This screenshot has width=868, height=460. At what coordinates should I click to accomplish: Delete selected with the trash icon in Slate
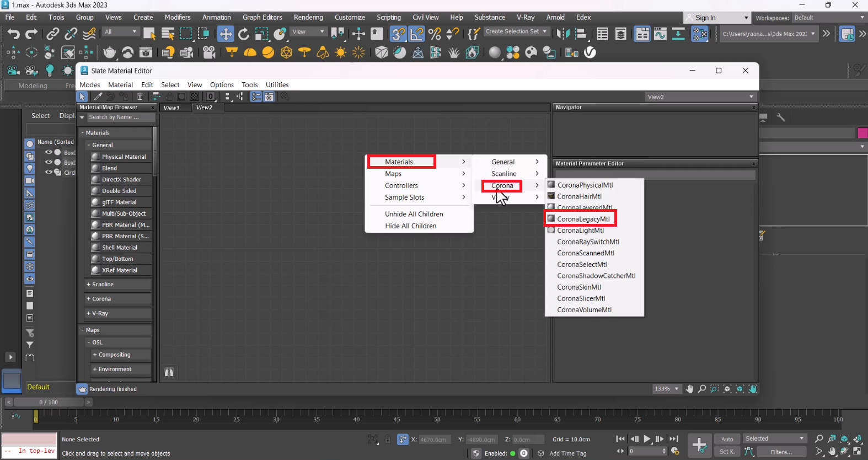point(140,97)
